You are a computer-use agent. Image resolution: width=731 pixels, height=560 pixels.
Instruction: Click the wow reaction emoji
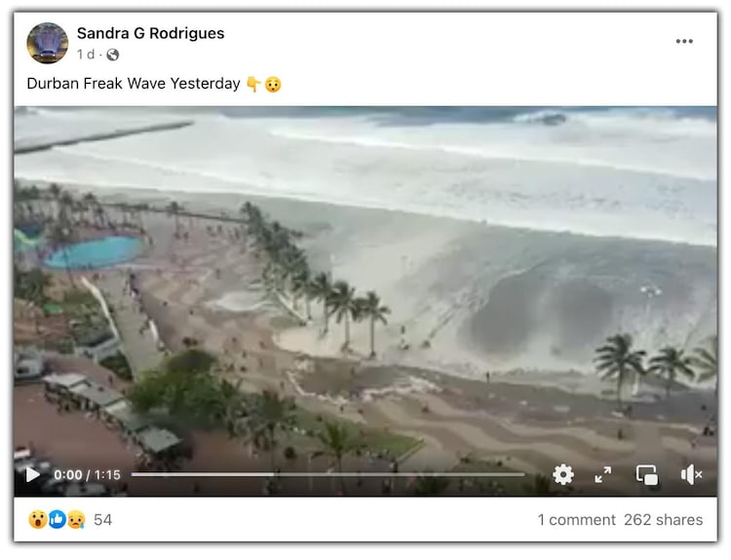click(38, 519)
